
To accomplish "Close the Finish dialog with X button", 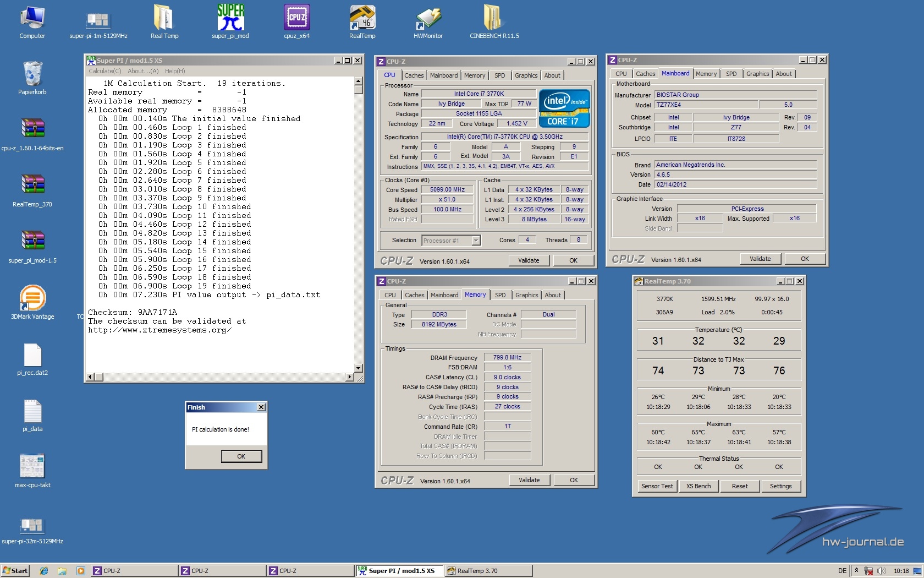I will (x=261, y=407).
